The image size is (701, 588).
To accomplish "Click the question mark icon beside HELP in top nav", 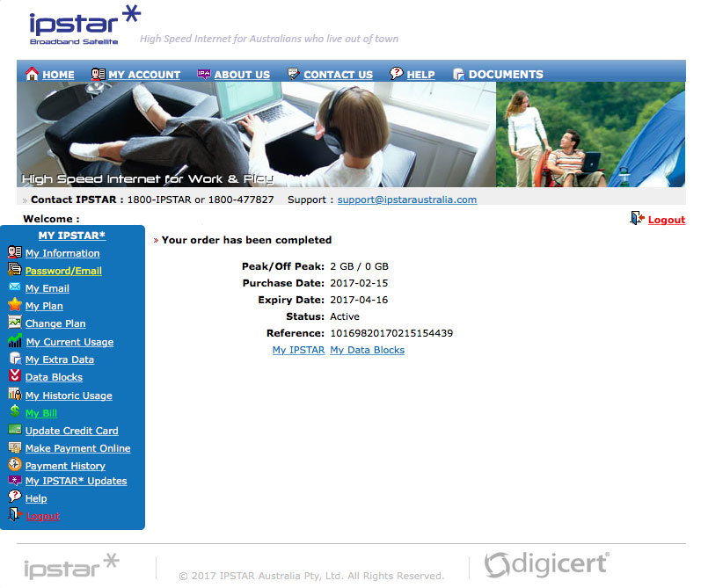I will (x=396, y=73).
